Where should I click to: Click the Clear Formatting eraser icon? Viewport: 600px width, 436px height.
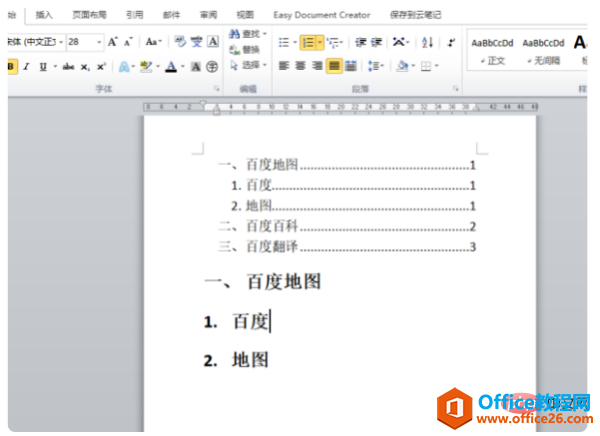(180, 41)
